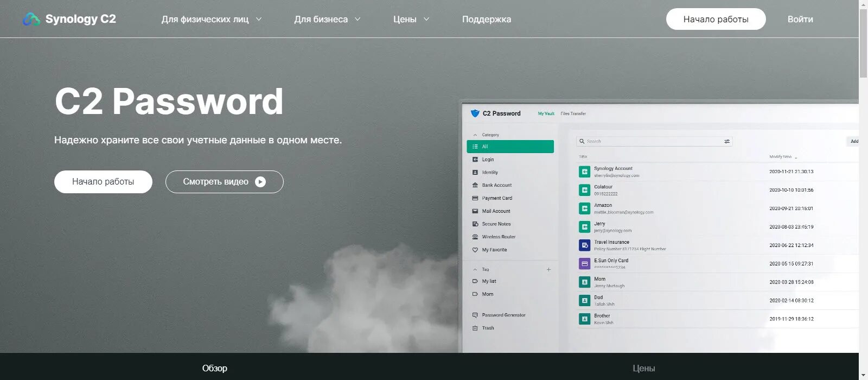Open the Цены dropdown in the header
The height and width of the screenshot is (380, 868).
click(411, 19)
